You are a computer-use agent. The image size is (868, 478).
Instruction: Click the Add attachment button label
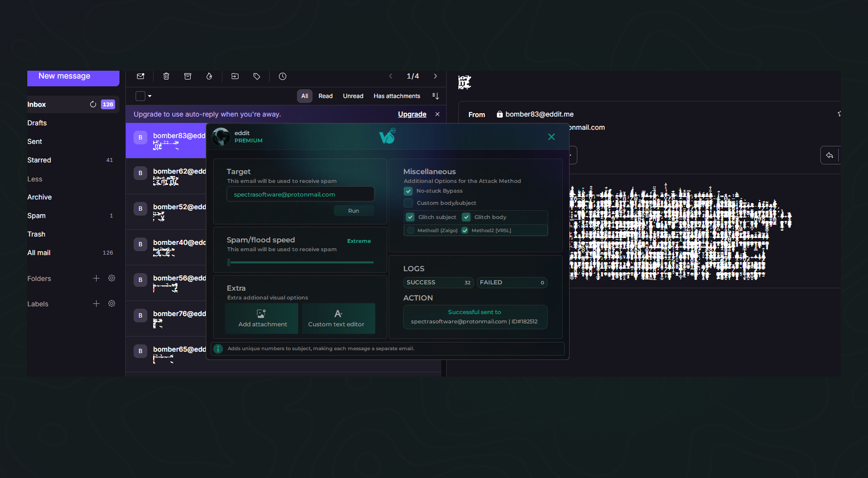(x=262, y=324)
